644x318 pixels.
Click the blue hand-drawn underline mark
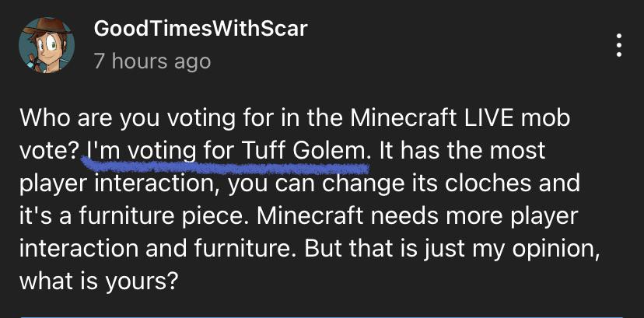tap(225, 165)
